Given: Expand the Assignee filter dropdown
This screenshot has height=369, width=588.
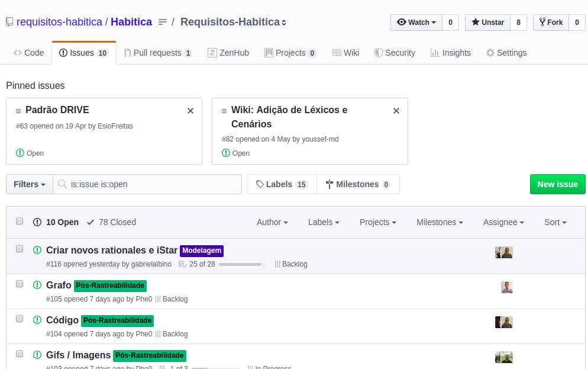Looking at the screenshot, I should tap(503, 222).
